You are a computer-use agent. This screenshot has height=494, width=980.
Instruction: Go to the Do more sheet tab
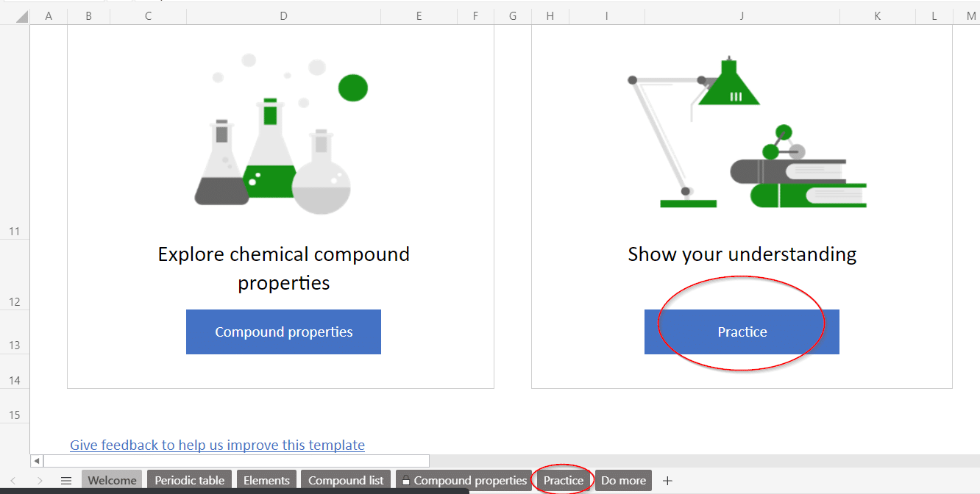(623, 481)
